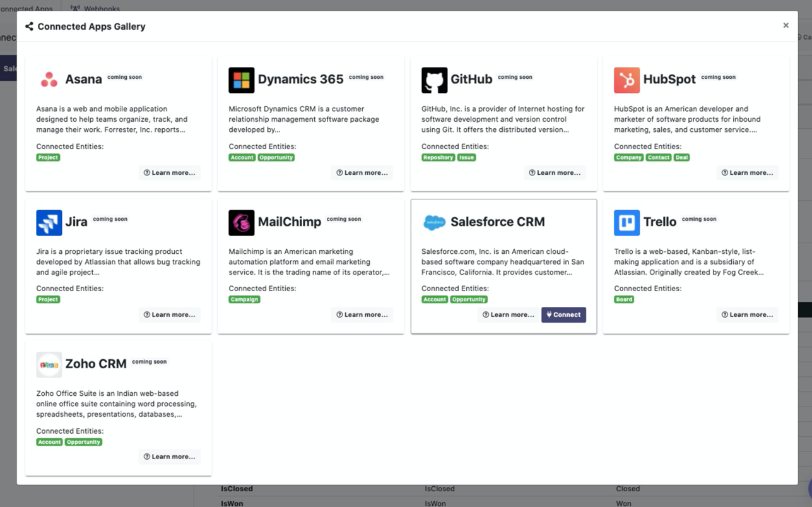The width and height of the screenshot is (812, 507).
Task: Click the Opportunity tag in Zoho CRM card
Action: [x=83, y=442]
